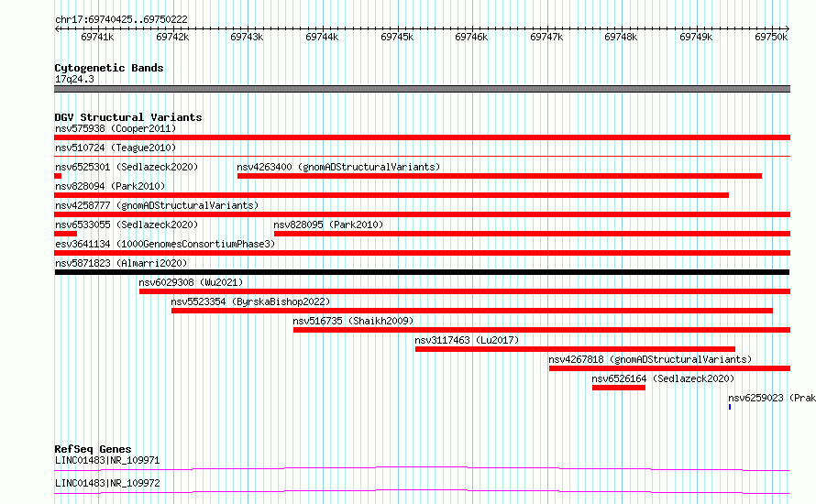816x504 pixels.
Task: Select the 17q24.3 band label
Action: tap(74, 79)
